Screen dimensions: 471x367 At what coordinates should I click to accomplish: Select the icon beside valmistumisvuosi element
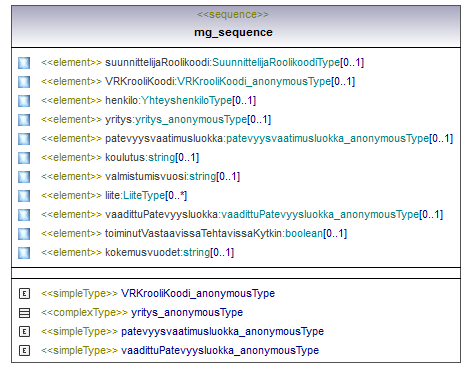click(x=24, y=177)
